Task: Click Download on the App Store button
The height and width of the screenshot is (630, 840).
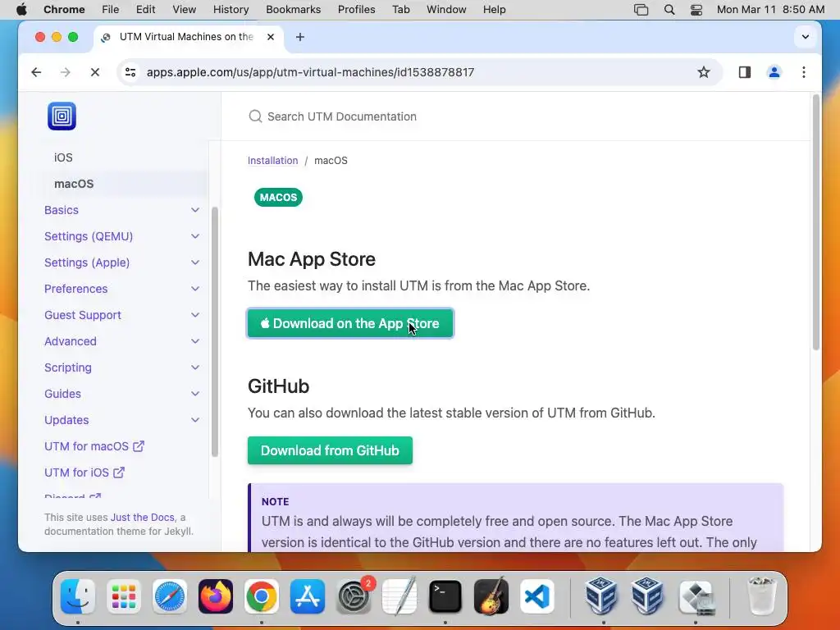Action: click(x=350, y=323)
